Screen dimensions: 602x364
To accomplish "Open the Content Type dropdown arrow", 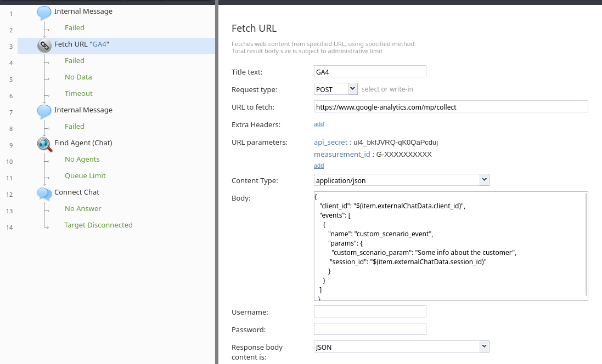I will [484, 180].
